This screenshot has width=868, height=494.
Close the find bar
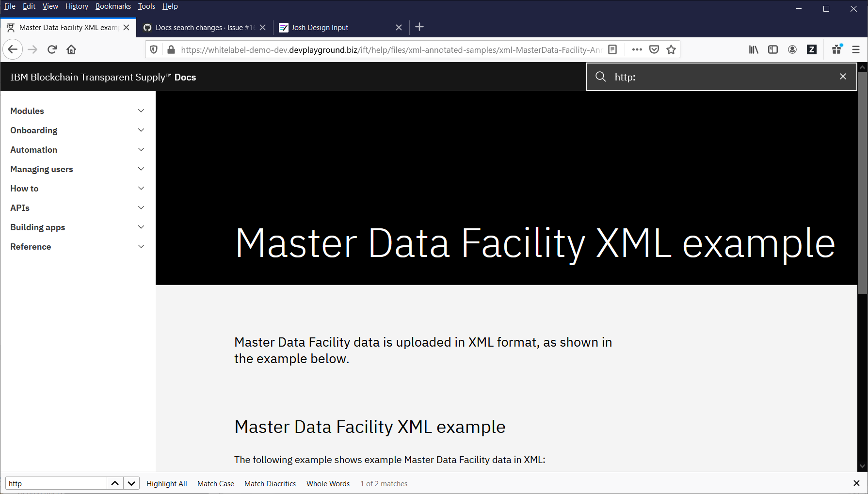856,483
